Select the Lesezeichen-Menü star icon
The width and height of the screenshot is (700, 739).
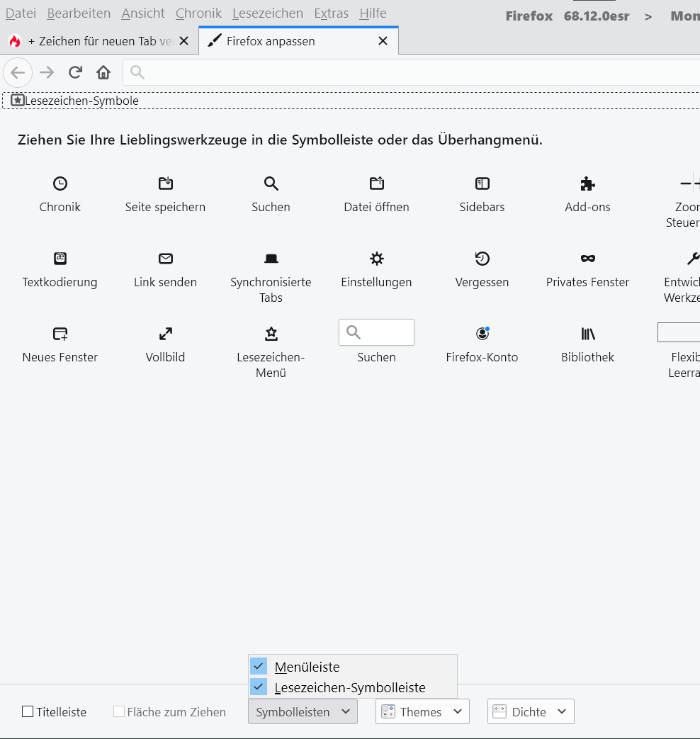click(x=271, y=334)
